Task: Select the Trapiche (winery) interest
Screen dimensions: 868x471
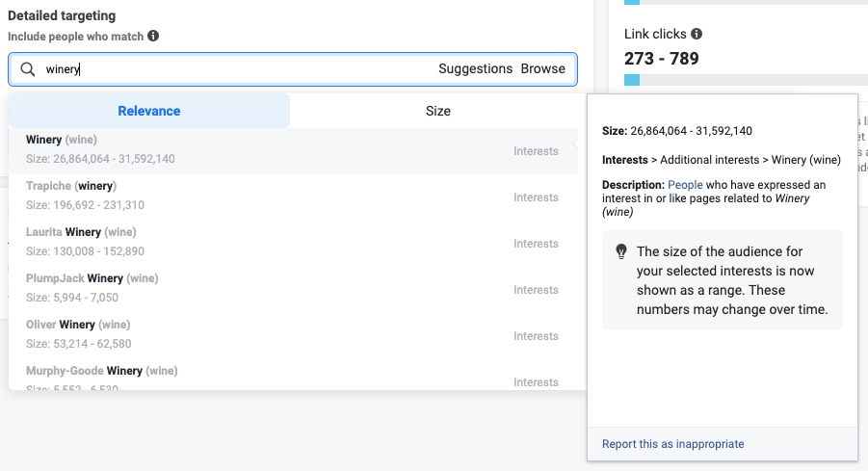Action: point(294,197)
